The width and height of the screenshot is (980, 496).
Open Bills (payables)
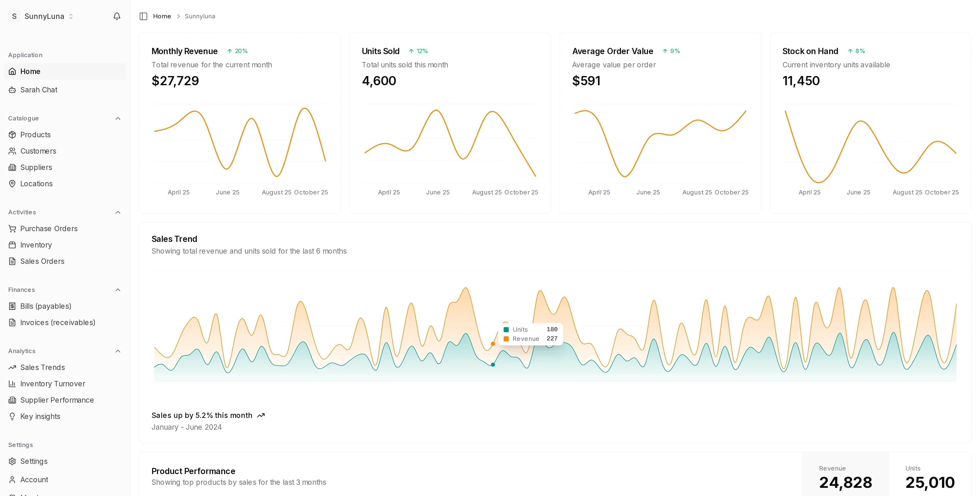(45, 306)
